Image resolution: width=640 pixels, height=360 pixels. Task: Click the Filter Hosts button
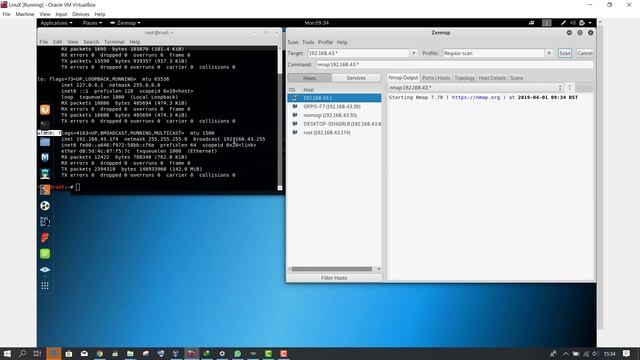point(334,278)
